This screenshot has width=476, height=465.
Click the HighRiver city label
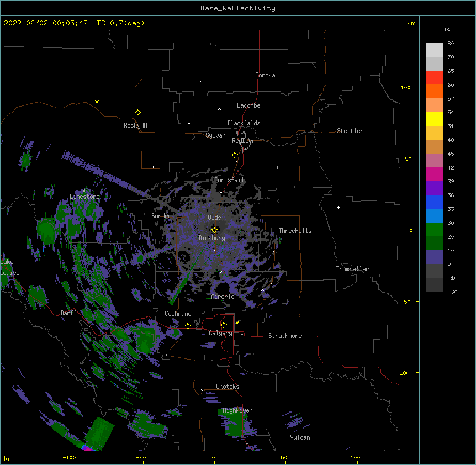coord(237,410)
